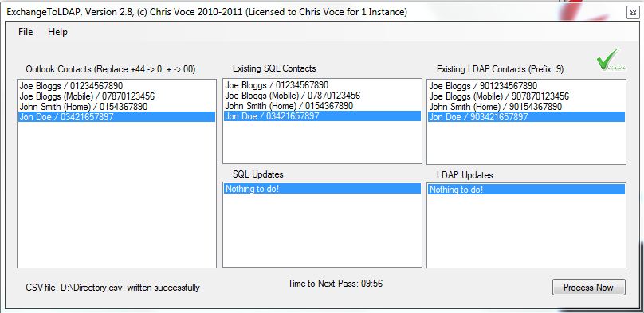644x313 pixels.
Task: Select Joe Bloggs in Outlook Contacts list
Action: 116,86
